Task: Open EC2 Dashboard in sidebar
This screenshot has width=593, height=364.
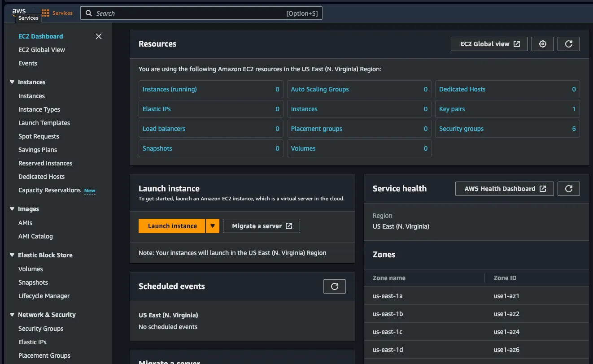Action: click(41, 36)
